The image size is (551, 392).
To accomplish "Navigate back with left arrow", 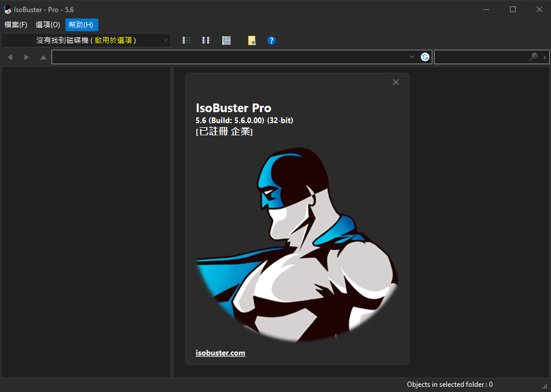I will (x=10, y=57).
